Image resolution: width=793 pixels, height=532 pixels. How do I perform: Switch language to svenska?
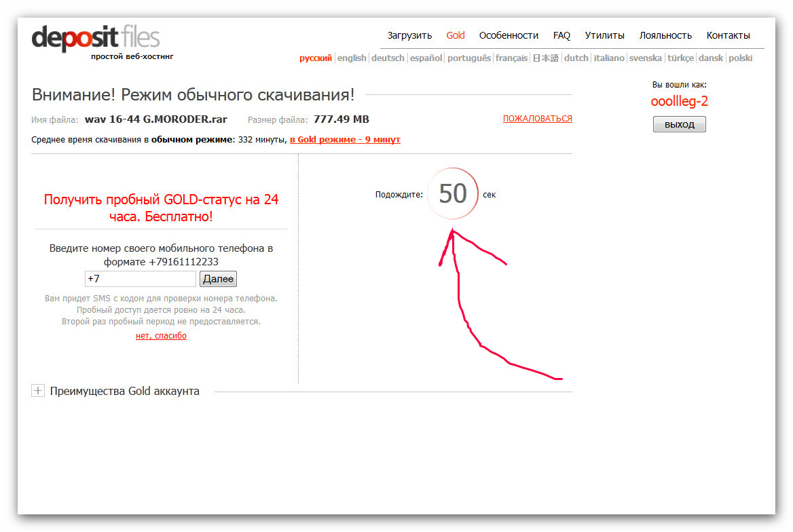click(645, 58)
